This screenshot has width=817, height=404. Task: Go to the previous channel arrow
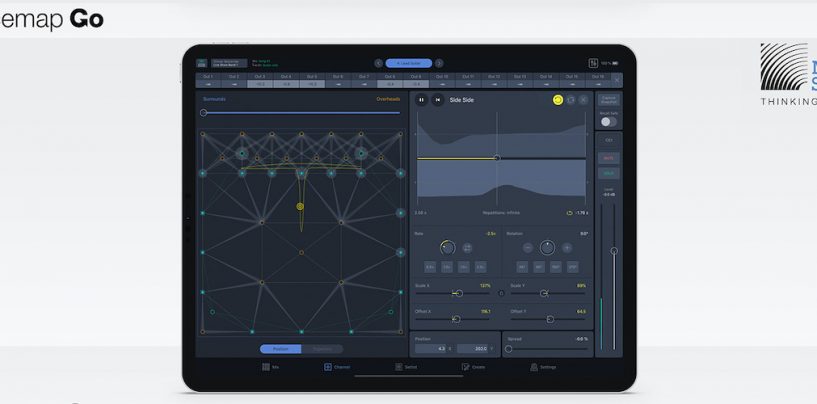click(379, 63)
